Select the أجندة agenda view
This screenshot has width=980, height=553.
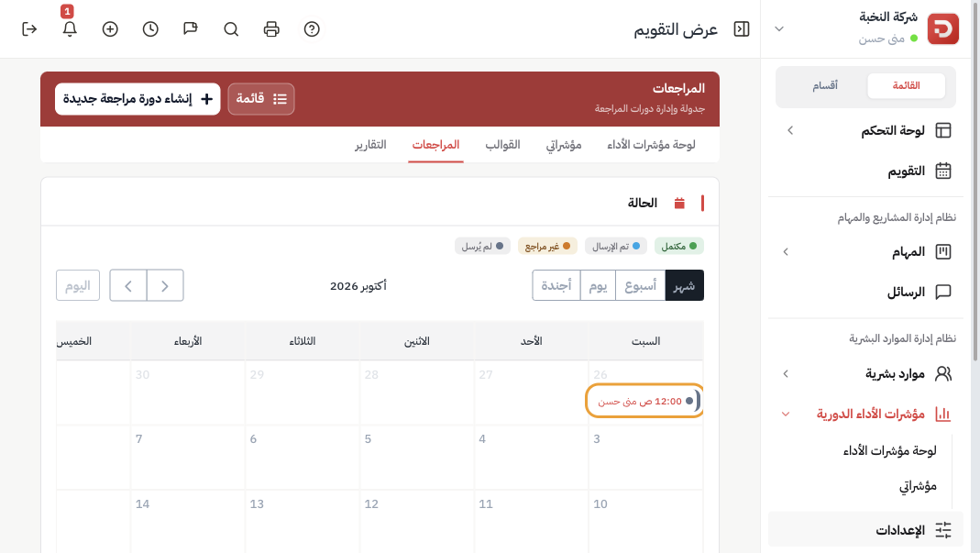click(x=556, y=285)
